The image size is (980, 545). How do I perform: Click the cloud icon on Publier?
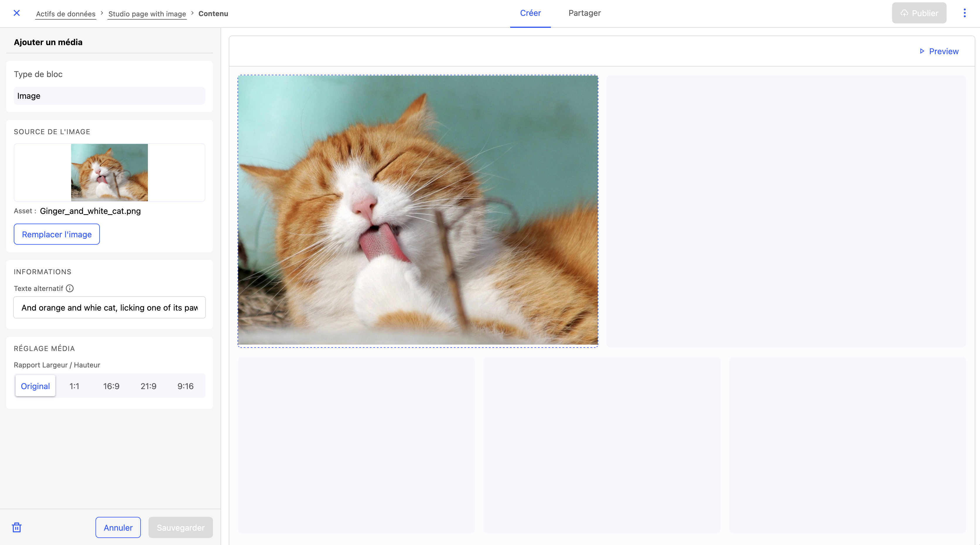[x=904, y=13]
